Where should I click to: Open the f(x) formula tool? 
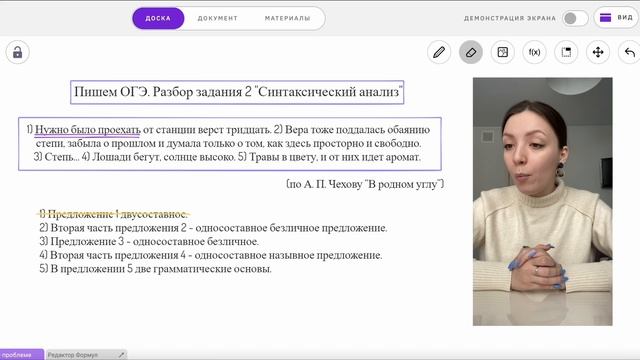(x=534, y=52)
